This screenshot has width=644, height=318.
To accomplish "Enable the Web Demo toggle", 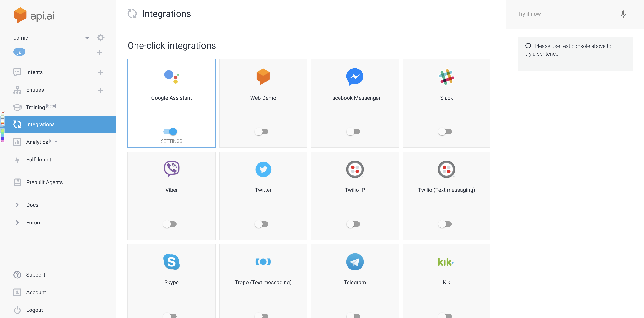I will tap(262, 131).
